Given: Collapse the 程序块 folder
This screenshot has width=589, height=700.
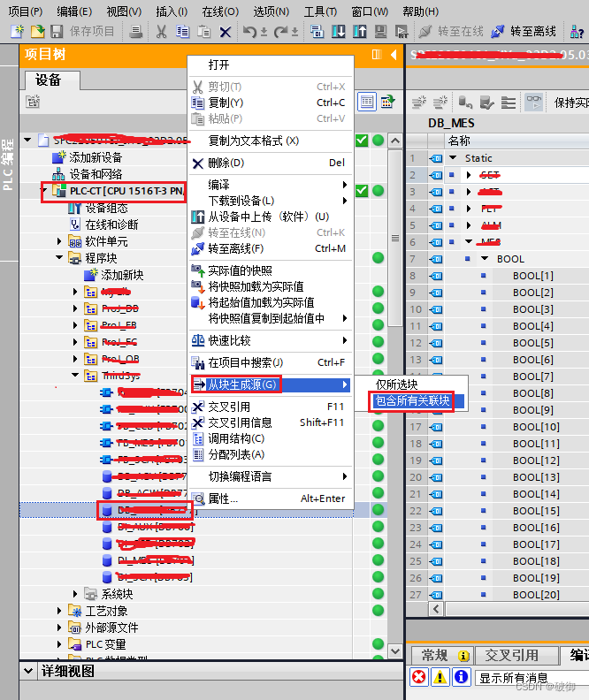Looking at the screenshot, I should pos(59,257).
